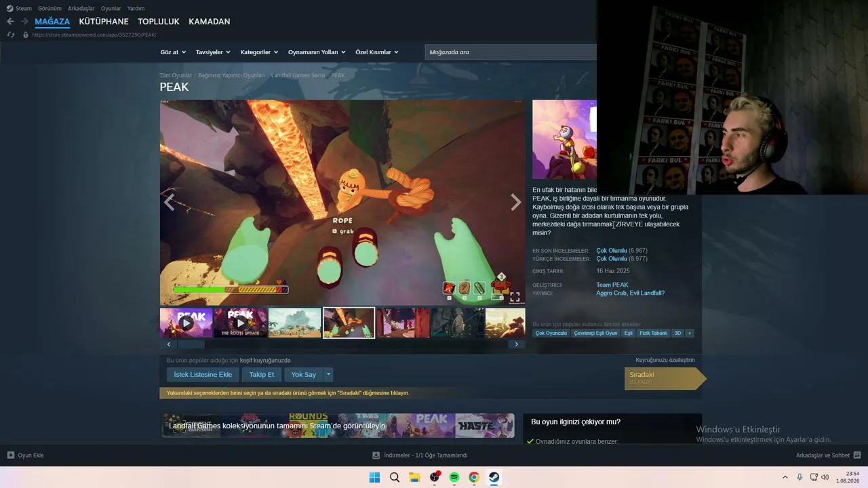Show the next screenshot with the right arrow
Viewport: 868px width, 488px height.
(x=516, y=202)
